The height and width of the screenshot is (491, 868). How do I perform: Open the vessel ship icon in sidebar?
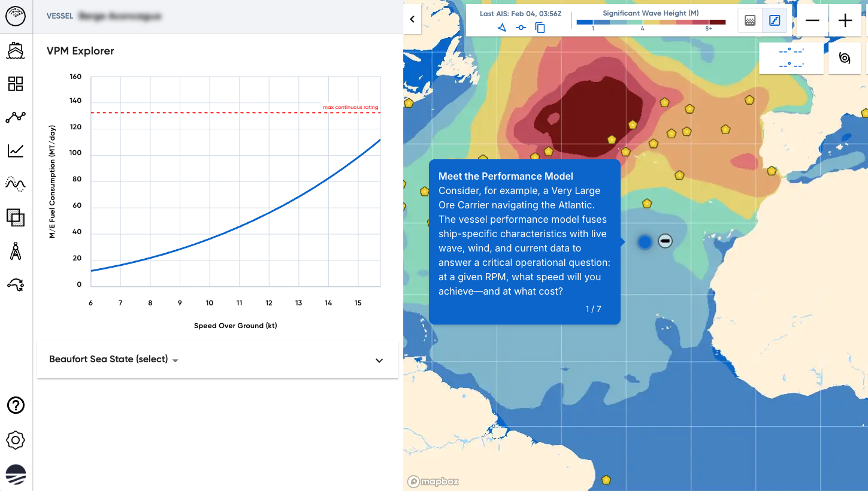pyautogui.click(x=16, y=50)
